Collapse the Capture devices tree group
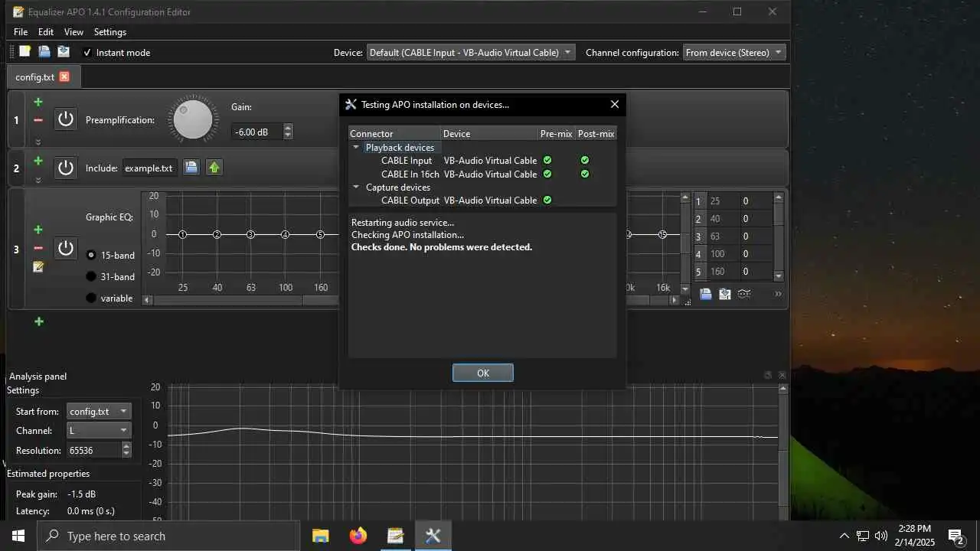980x551 pixels. tap(356, 187)
